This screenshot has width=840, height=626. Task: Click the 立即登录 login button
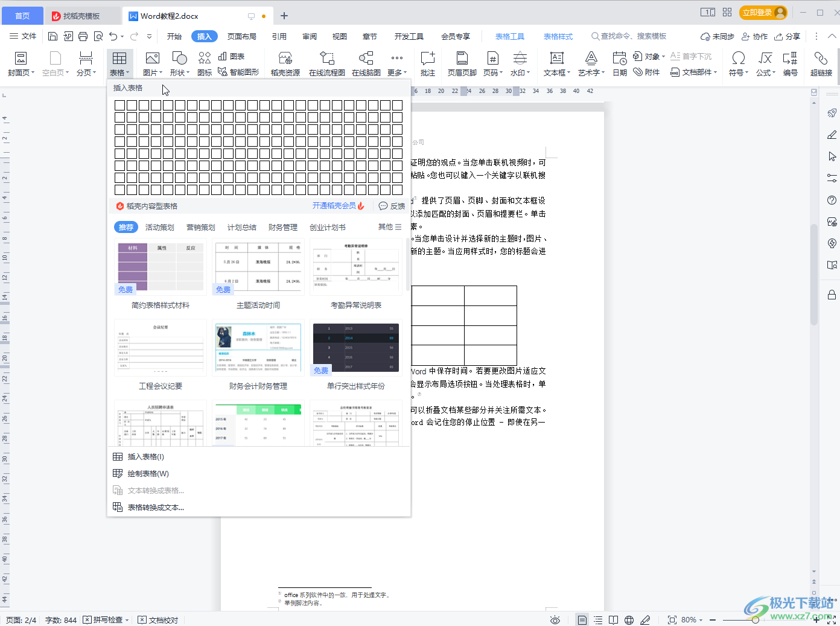763,12
